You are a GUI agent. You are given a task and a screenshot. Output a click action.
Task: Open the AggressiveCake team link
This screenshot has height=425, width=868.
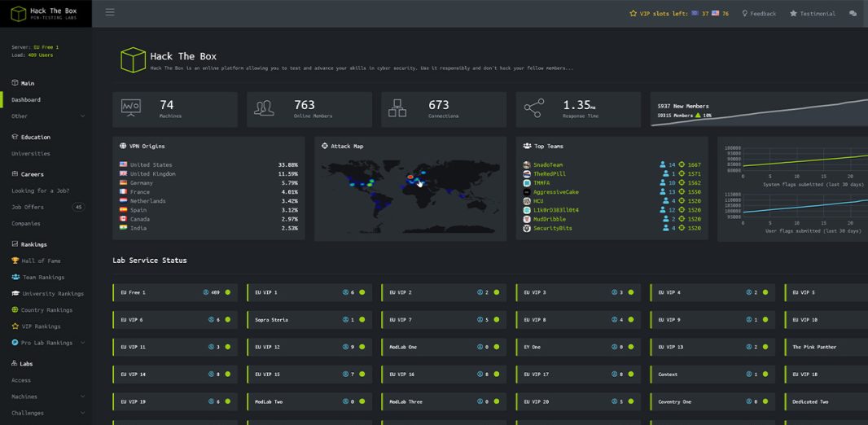pos(556,192)
